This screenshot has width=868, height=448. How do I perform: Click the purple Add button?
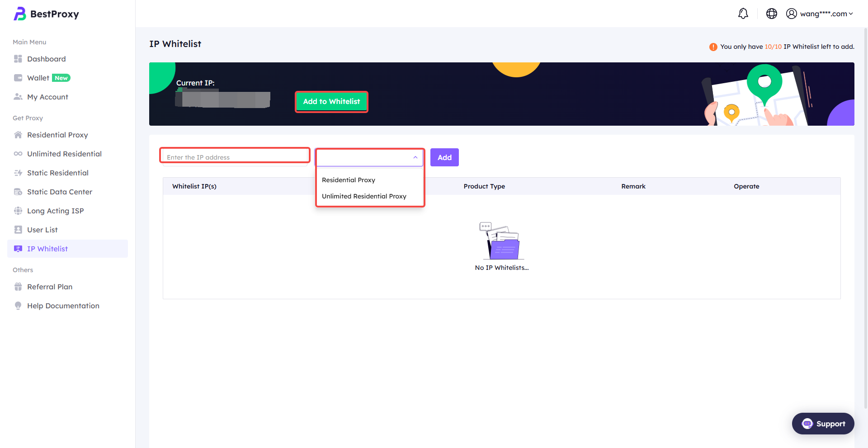coord(444,157)
